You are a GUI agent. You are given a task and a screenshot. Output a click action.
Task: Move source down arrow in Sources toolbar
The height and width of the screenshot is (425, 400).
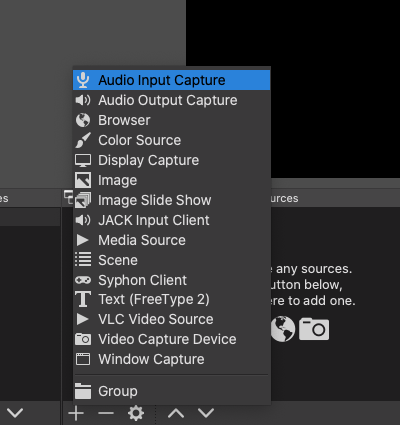coord(206,413)
